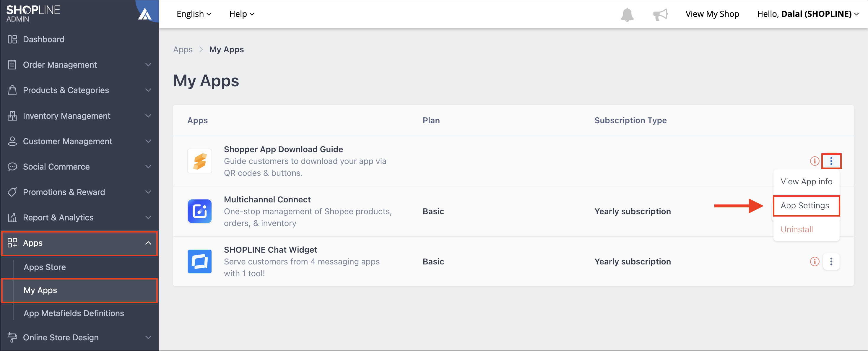
Task: Click the Promotions & Reward tag icon
Action: (x=12, y=192)
